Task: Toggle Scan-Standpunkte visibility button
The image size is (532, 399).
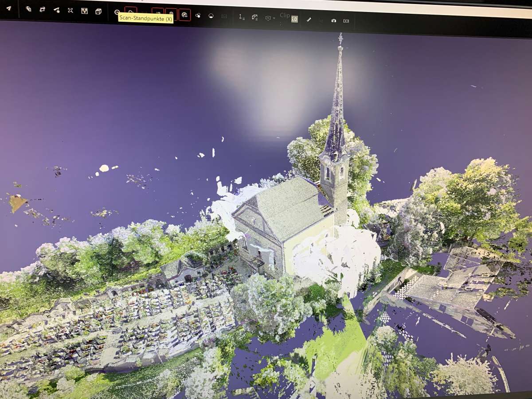Action: [130, 12]
